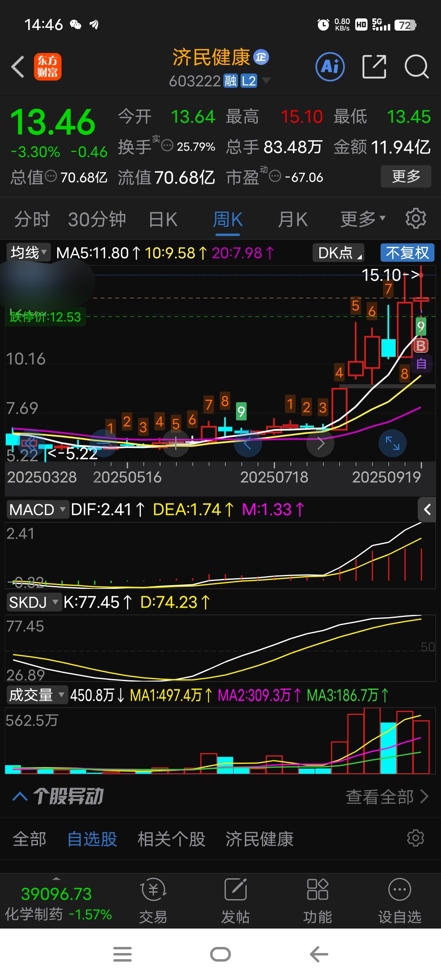Screen dimensions: 441x980
Task: Collapse side panel arrow beside MACD
Action: pos(427,510)
